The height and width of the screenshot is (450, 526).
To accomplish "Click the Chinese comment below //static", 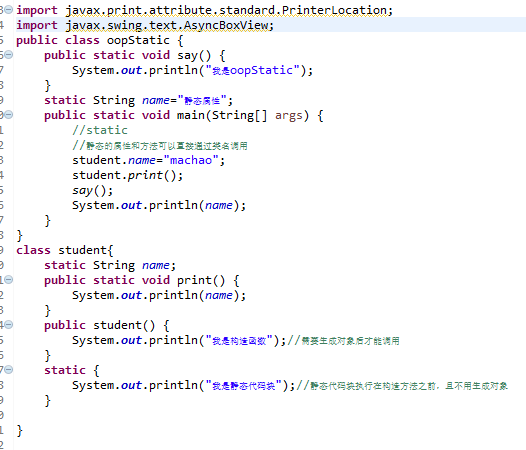I will pos(160,146).
